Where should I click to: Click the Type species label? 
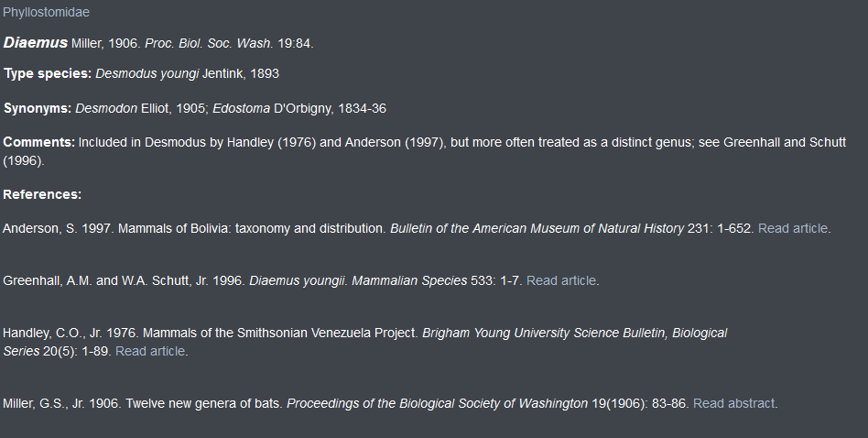48,73
